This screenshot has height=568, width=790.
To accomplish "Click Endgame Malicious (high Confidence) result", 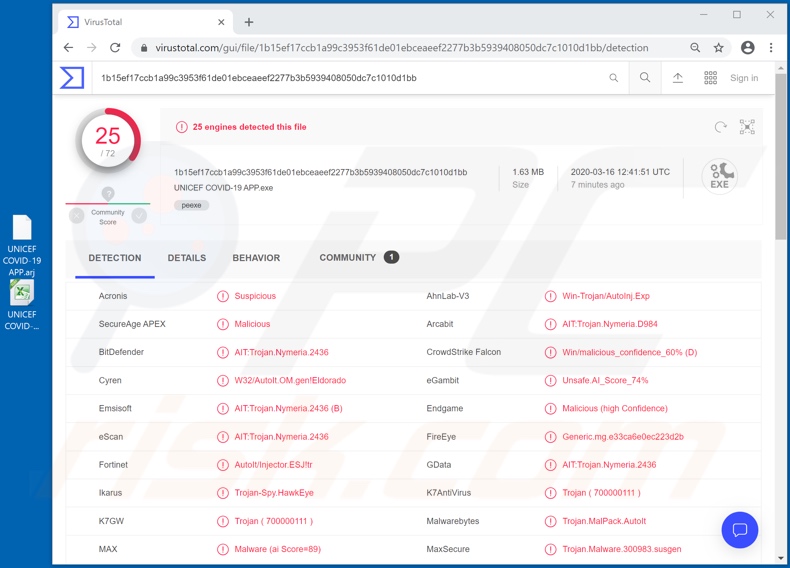I will (x=615, y=408).
